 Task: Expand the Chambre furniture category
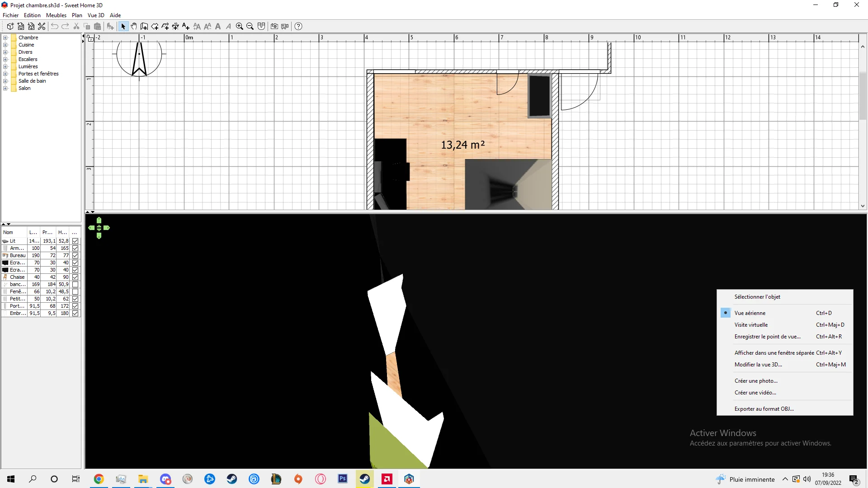[x=5, y=38]
